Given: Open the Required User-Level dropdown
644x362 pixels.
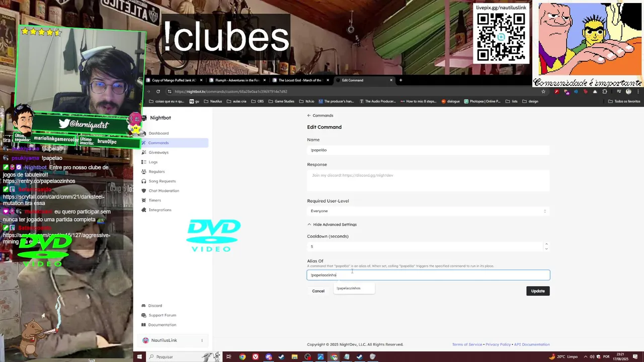Looking at the screenshot, I should click(x=428, y=211).
